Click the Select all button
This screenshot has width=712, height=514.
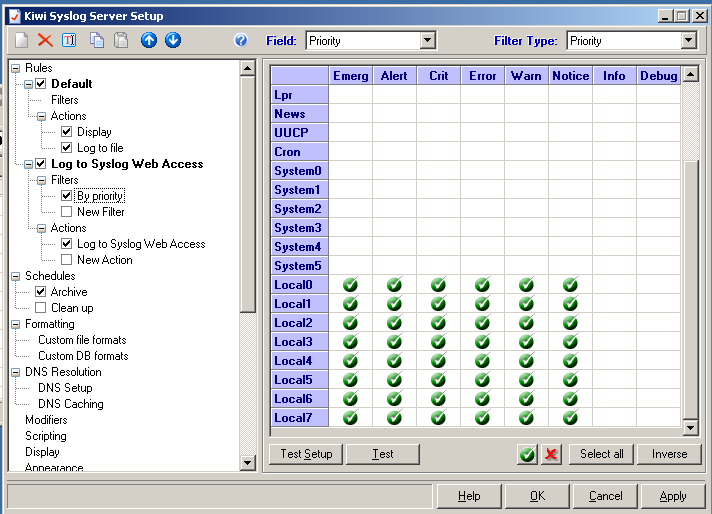pos(602,454)
